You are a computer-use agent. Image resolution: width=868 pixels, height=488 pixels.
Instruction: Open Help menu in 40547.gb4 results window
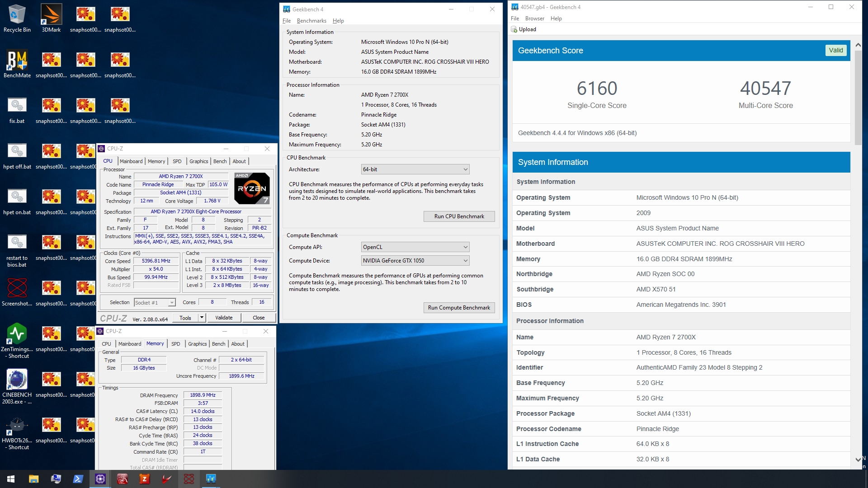(x=556, y=19)
